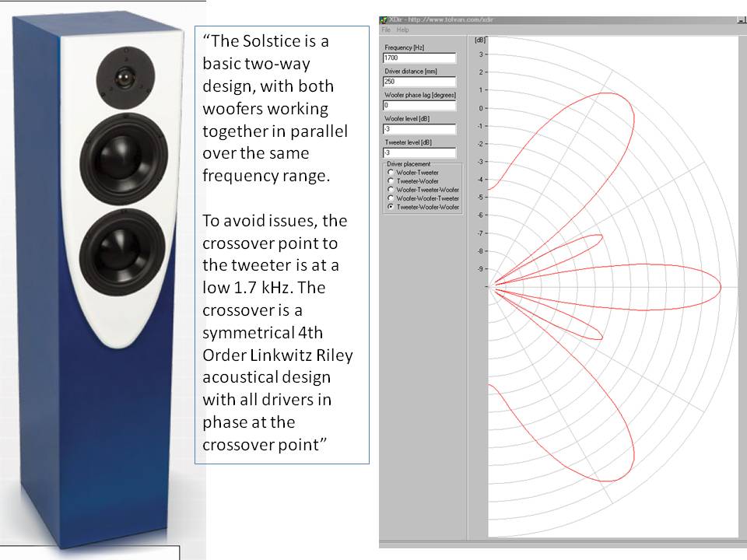Image resolution: width=747 pixels, height=560 pixels.
Task: Click the tweeter driver on the speaker
Action: point(126,79)
